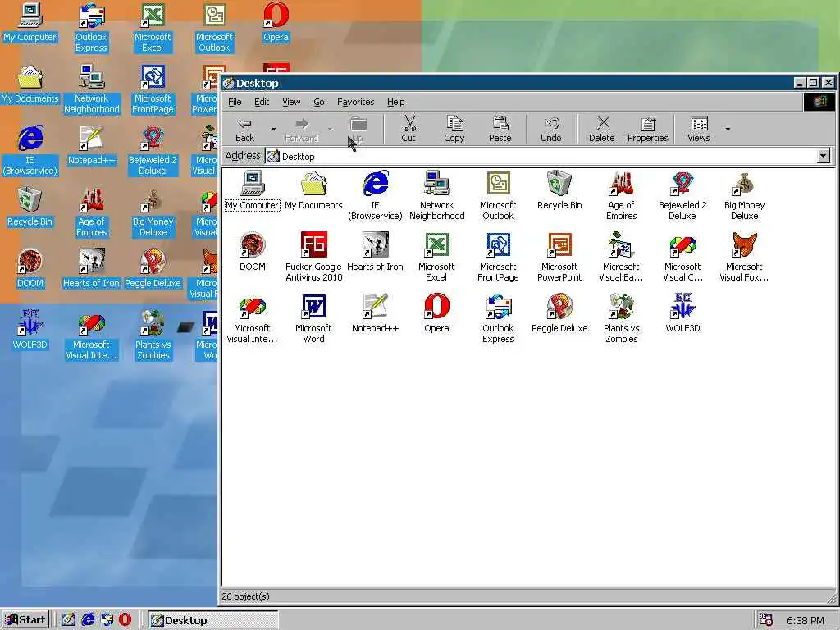840x630 pixels.
Task: Open the File menu
Action: [235, 102]
